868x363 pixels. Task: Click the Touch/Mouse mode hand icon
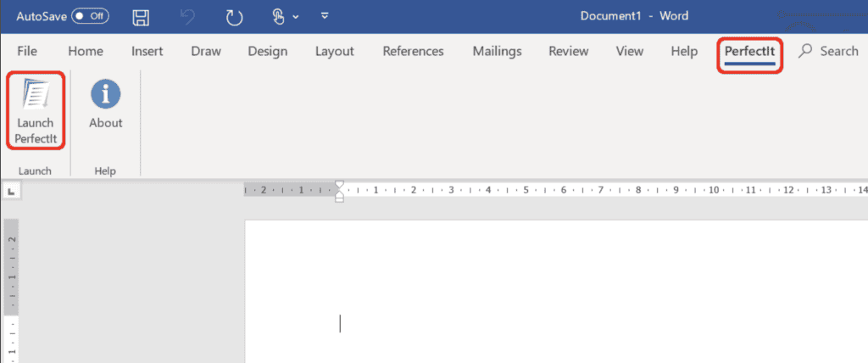point(280,17)
